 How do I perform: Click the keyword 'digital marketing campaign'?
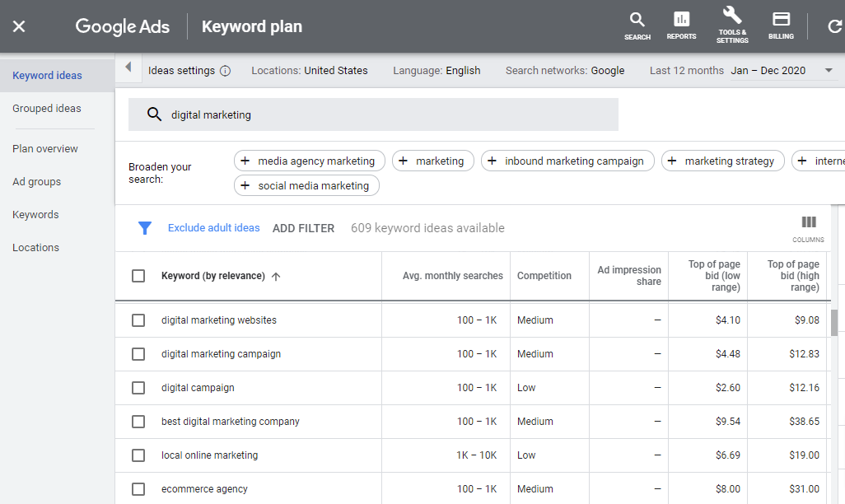point(221,354)
